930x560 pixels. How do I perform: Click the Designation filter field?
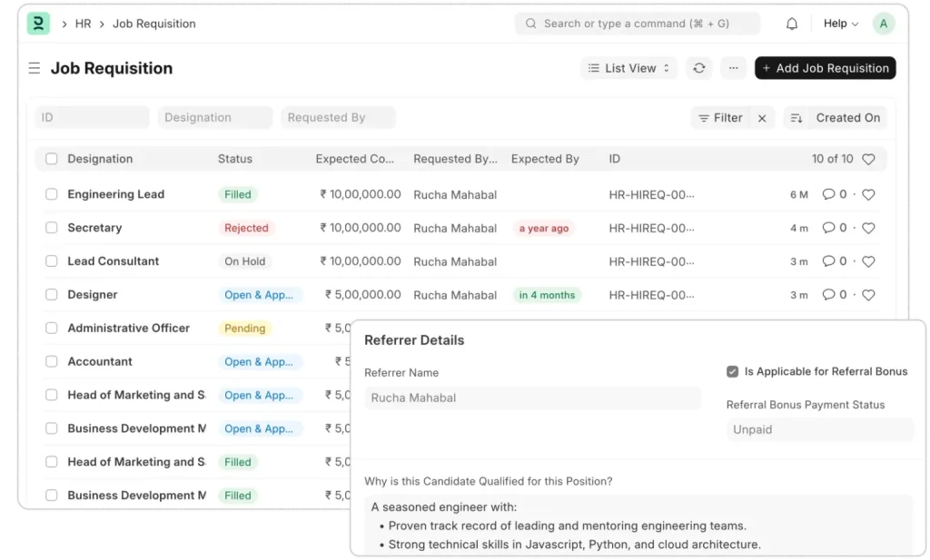pyautogui.click(x=215, y=118)
